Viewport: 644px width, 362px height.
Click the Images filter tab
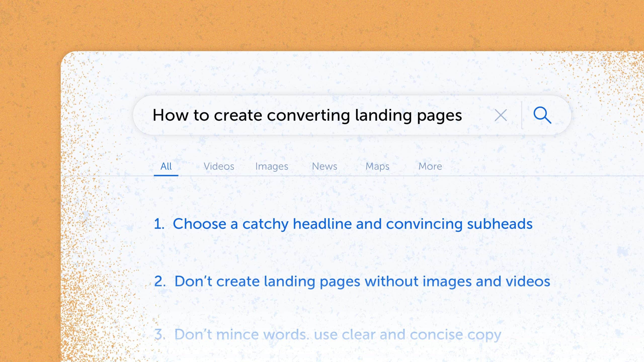click(x=272, y=166)
